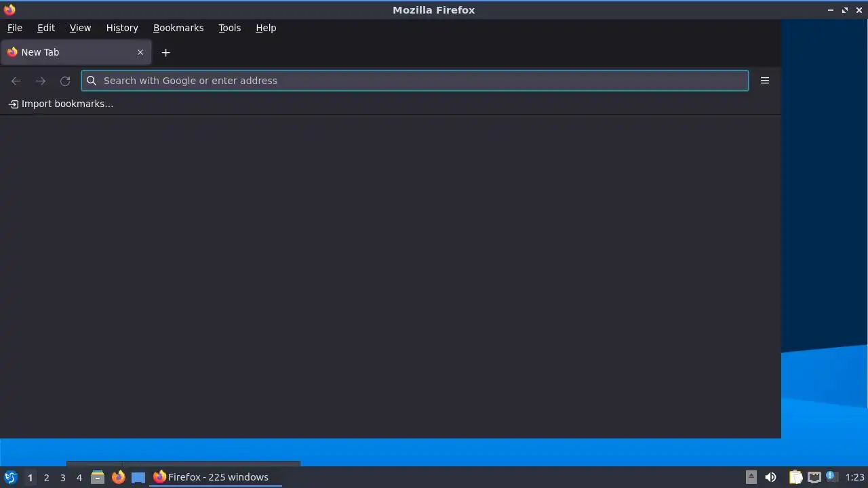Open the File menu

[14, 28]
